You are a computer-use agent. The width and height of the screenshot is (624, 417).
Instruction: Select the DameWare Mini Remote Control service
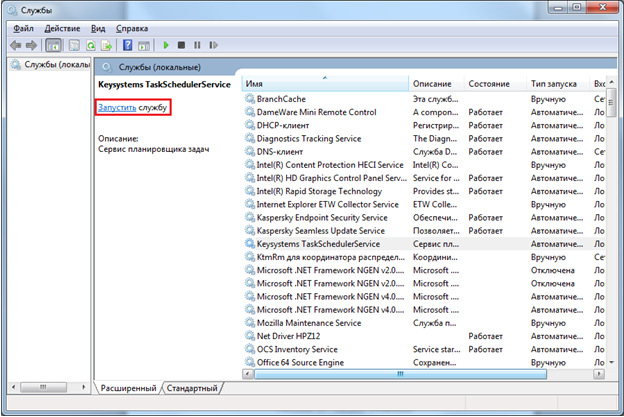click(425, 112)
